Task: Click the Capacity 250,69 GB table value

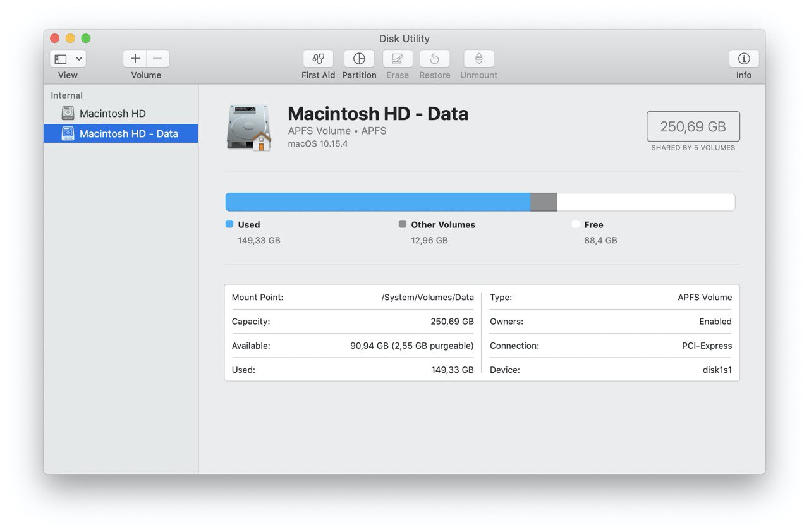Action: (x=452, y=321)
